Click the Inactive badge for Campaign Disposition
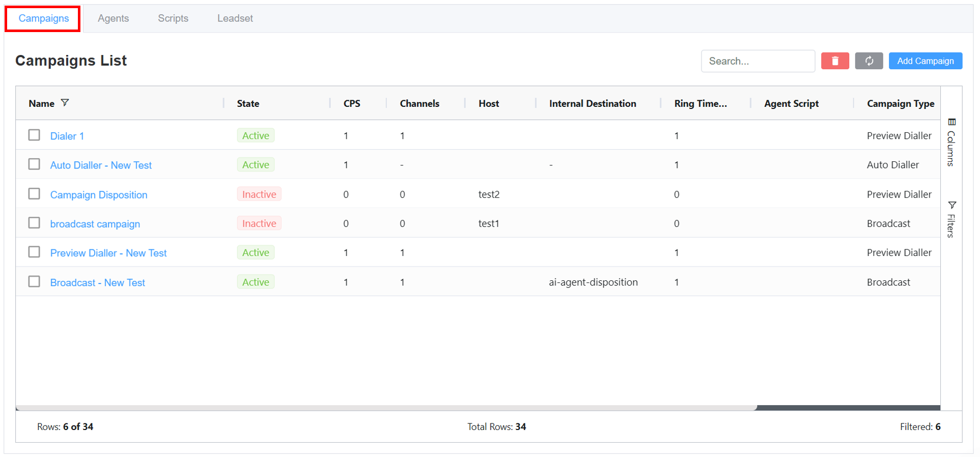This screenshot has width=980, height=457. tap(259, 194)
